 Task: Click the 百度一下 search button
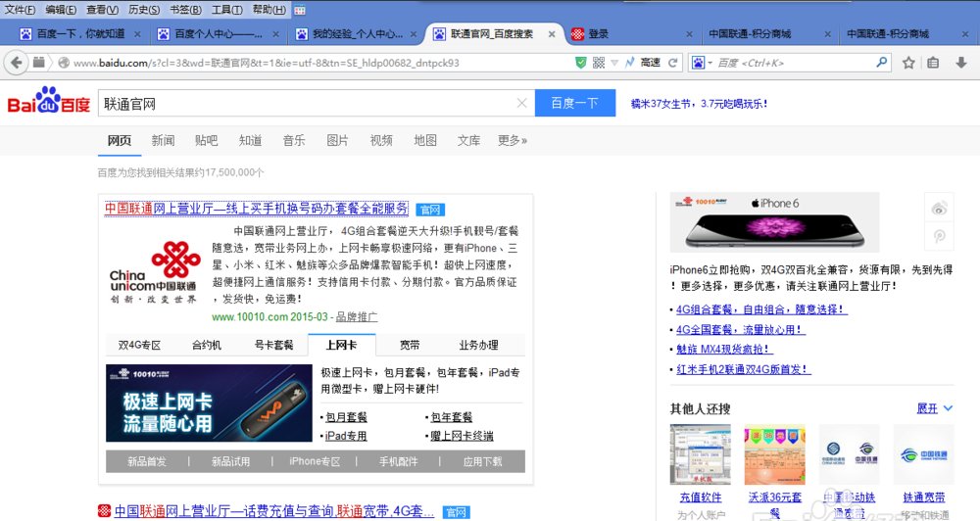[575, 103]
